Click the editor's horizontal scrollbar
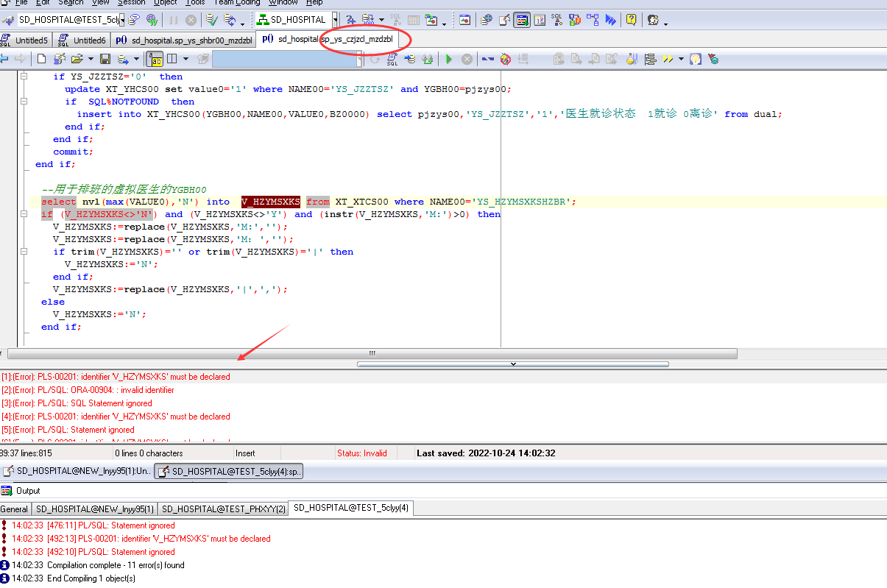 [372, 353]
